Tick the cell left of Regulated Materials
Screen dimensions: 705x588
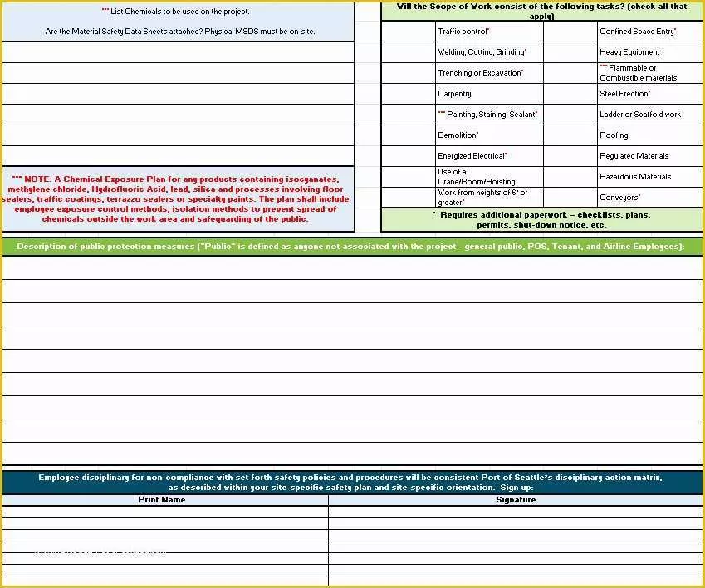(570, 155)
